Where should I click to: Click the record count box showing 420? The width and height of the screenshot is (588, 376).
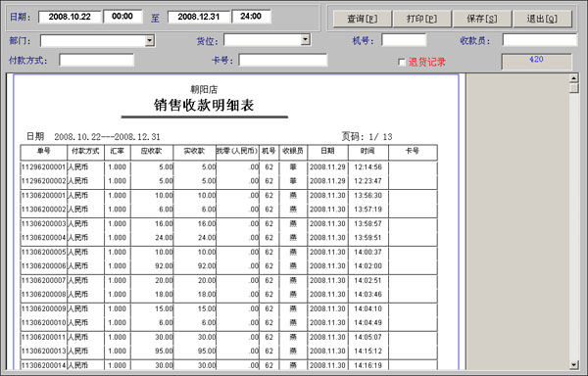point(537,61)
